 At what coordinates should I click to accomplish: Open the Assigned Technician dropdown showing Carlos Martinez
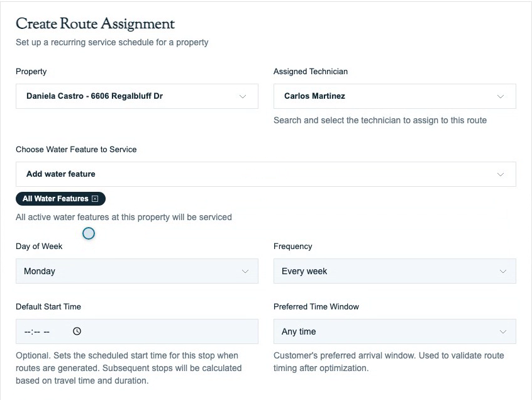[394, 96]
